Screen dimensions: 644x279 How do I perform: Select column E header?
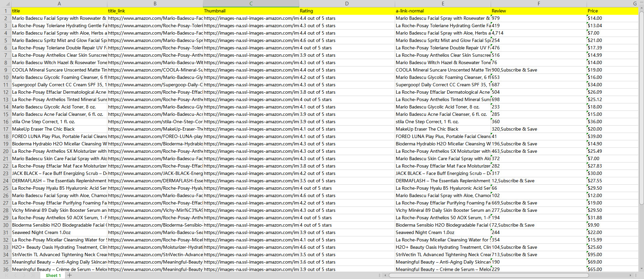pos(443,3)
